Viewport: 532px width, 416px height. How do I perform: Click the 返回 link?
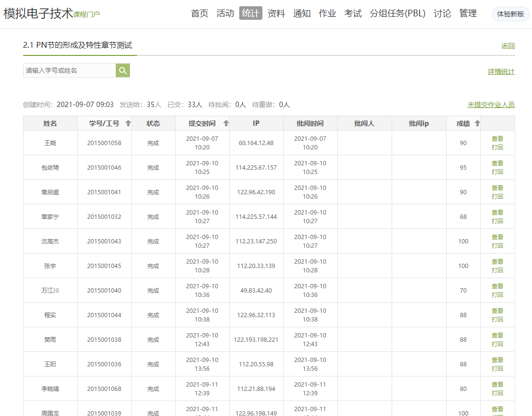tap(507, 46)
